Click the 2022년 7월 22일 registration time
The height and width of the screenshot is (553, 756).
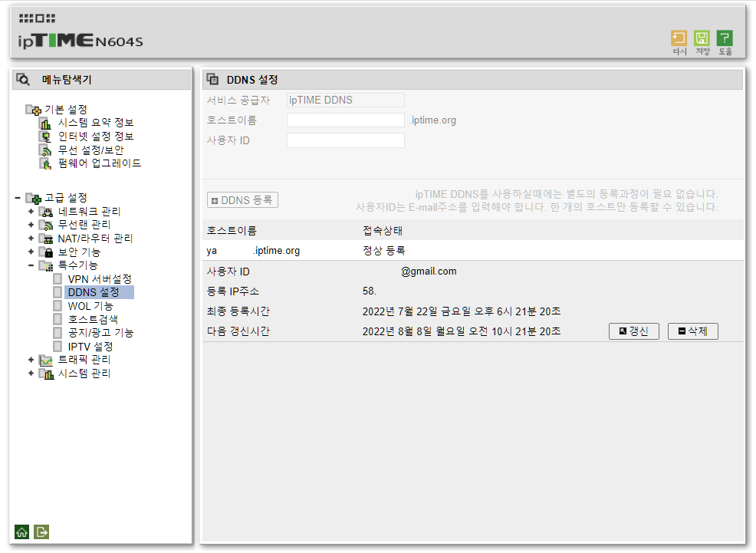click(462, 311)
